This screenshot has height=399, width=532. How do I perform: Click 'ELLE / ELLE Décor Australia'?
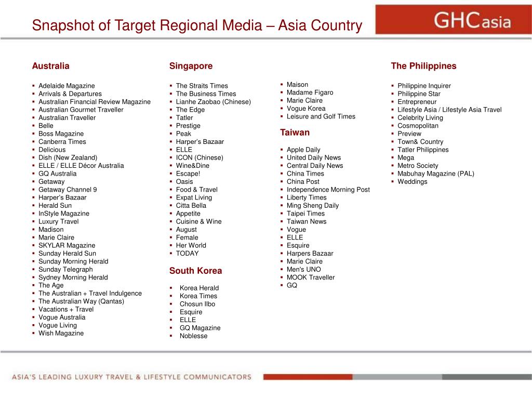point(81,166)
